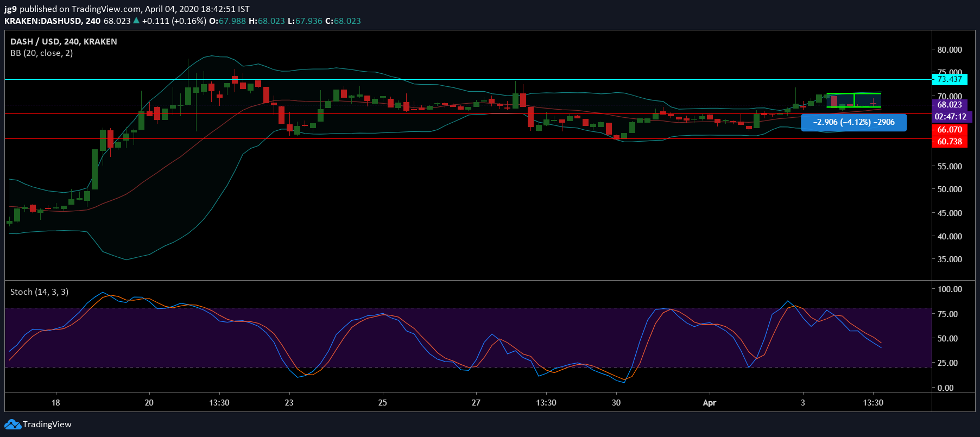Click the 27 date label on time axis
This screenshot has height=437, width=980.
tap(476, 403)
